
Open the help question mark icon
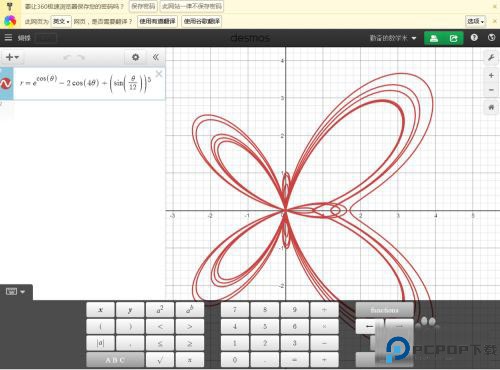click(x=474, y=38)
